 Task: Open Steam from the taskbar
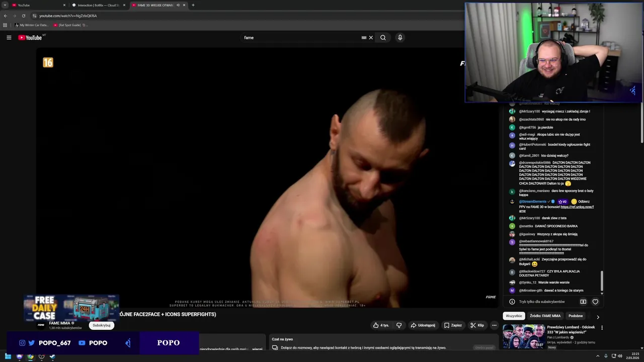click(52, 356)
